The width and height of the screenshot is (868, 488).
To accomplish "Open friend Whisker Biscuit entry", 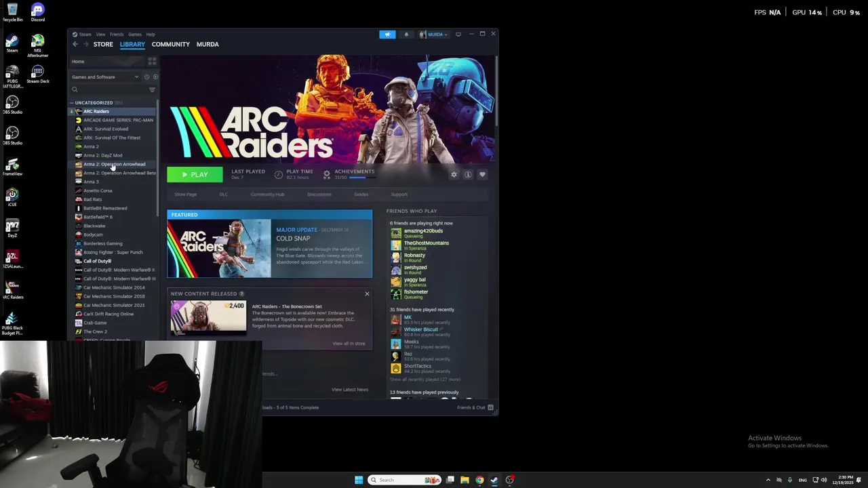I will [x=420, y=331].
